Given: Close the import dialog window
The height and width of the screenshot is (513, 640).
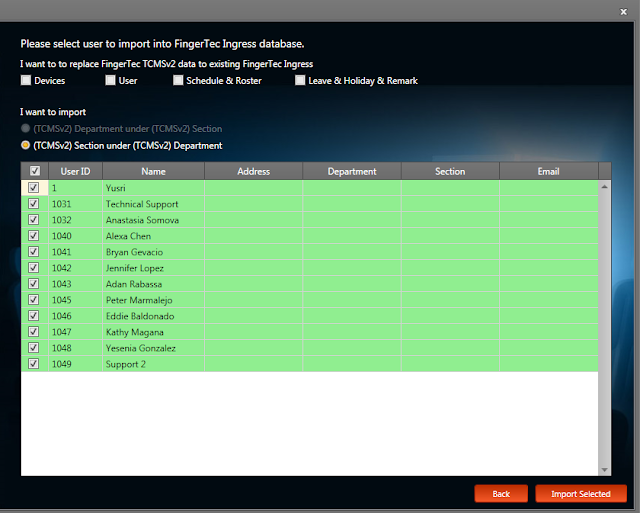Looking at the screenshot, I should coord(623,12).
